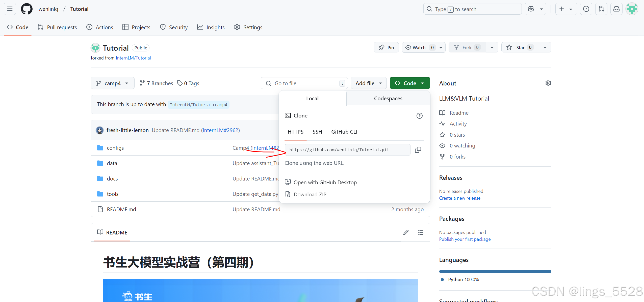Open the README outline list icon
Viewport: 644px width, 302px height.
pyautogui.click(x=421, y=232)
